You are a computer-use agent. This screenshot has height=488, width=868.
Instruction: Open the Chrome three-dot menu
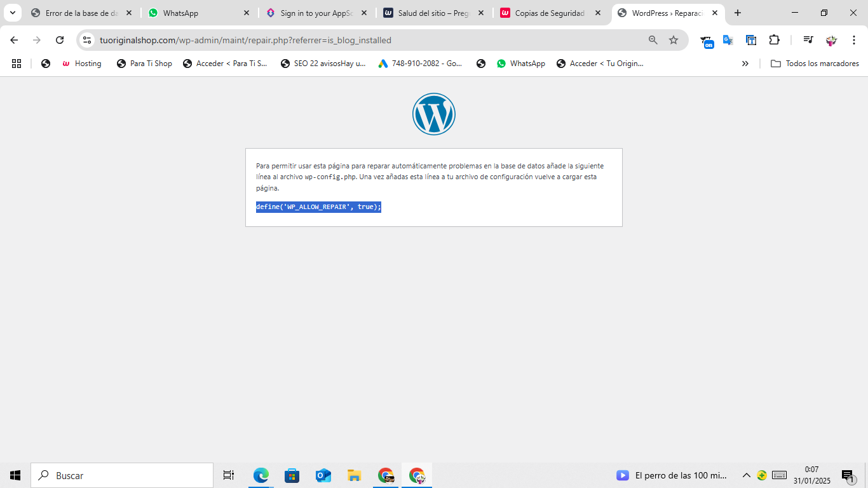pos(853,40)
